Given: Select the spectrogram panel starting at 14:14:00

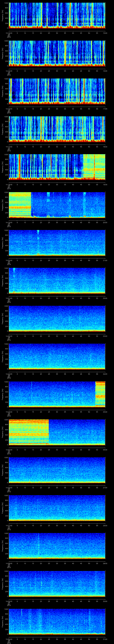Looking at the screenshot, I should (57, 16).
